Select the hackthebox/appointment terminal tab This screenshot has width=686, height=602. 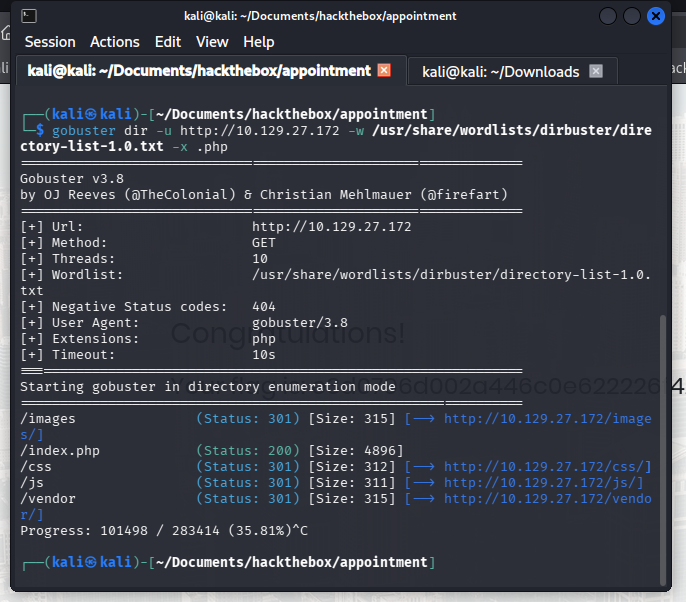pos(199,71)
